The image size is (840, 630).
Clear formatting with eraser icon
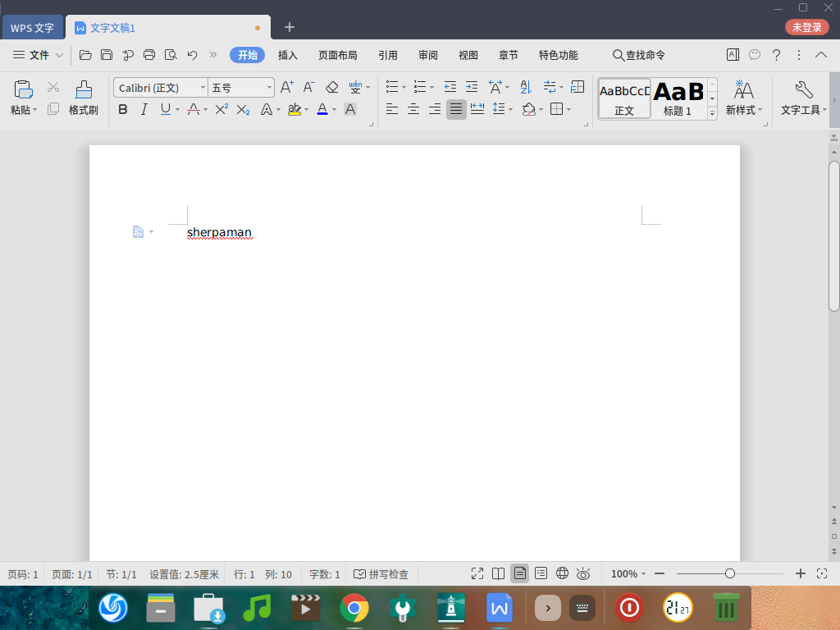coord(331,87)
